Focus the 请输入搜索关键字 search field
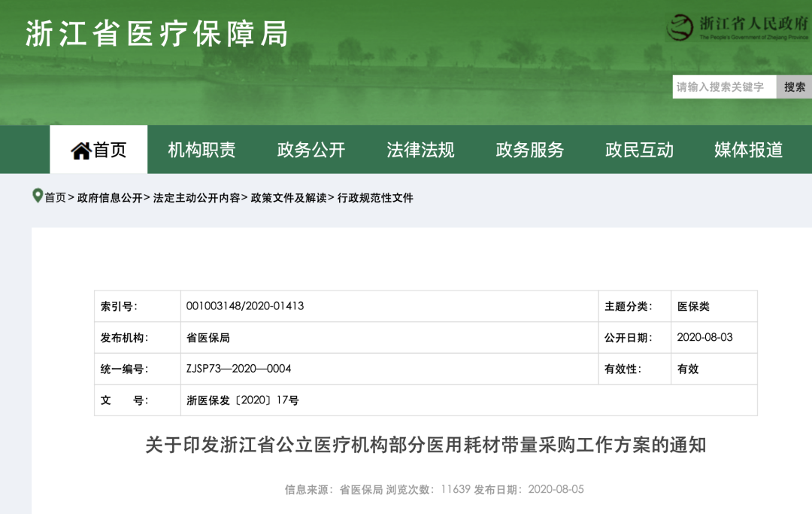Viewport: 812px width, 514px height. [723, 87]
